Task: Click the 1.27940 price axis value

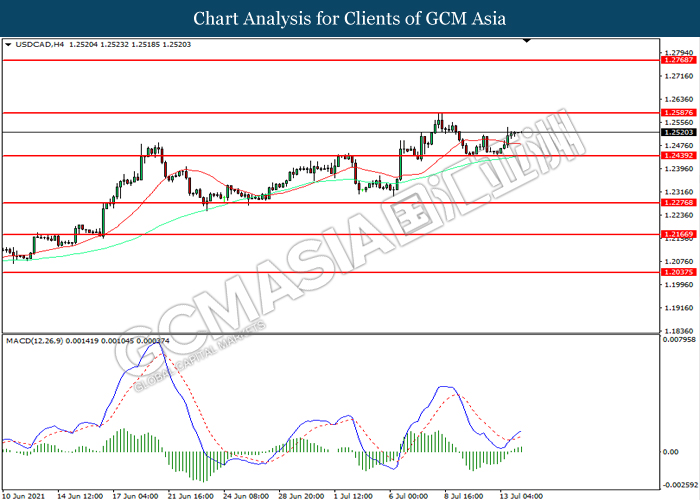Action: [x=679, y=53]
